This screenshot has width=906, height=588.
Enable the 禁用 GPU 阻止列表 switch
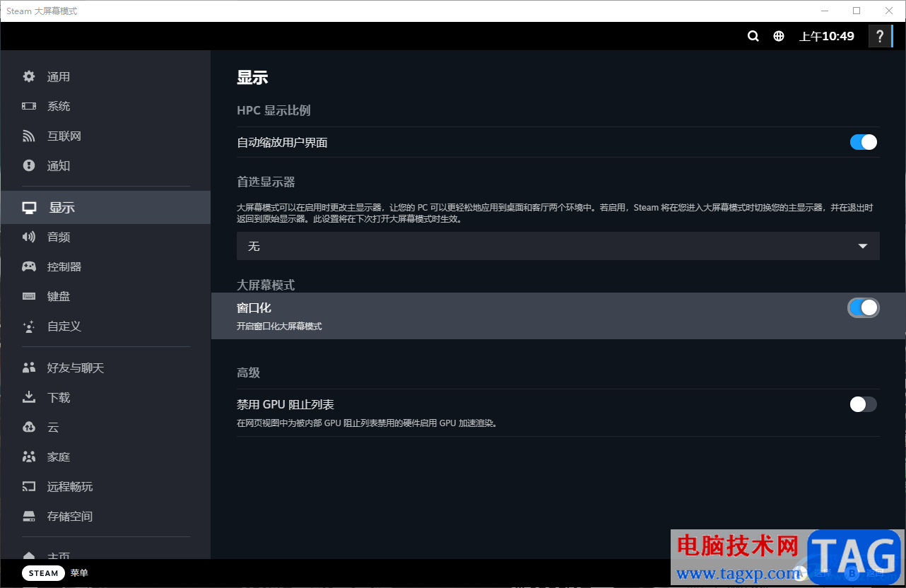click(x=863, y=404)
